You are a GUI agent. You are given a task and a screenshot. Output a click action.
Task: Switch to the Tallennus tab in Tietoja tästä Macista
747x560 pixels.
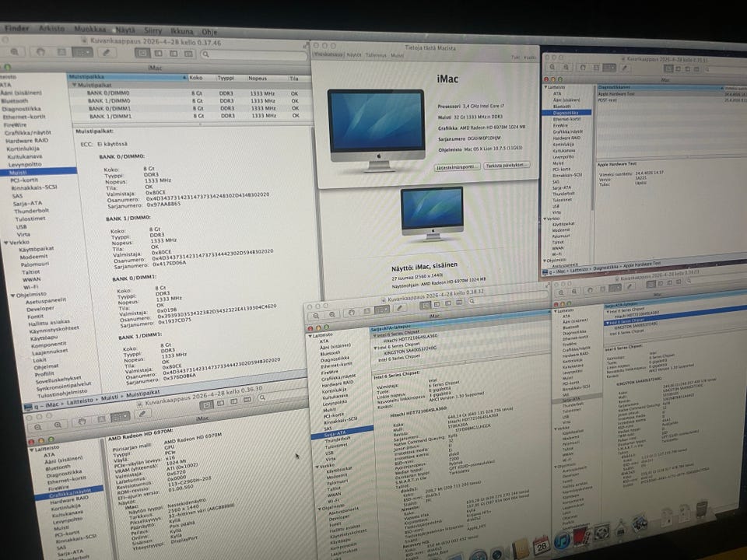[x=376, y=55]
